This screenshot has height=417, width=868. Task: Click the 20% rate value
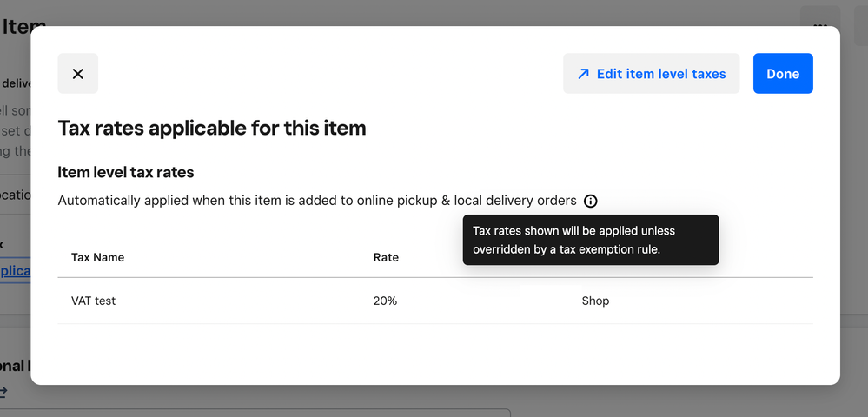click(385, 301)
